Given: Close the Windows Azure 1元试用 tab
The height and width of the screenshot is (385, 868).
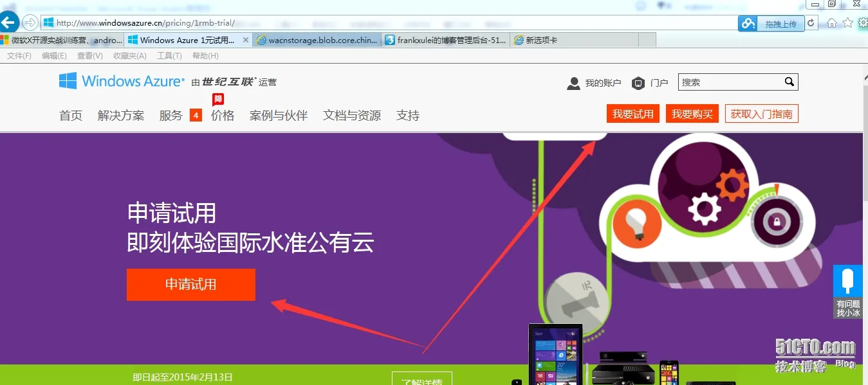Looking at the screenshot, I should [x=246, y=40].
